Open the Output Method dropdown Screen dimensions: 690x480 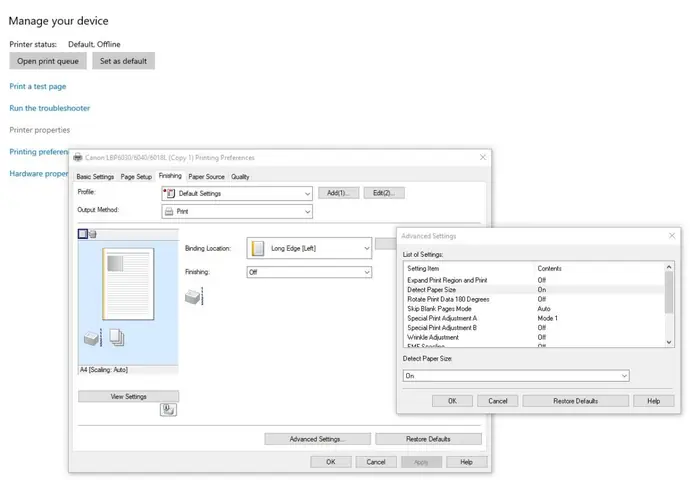pos(237,211)
